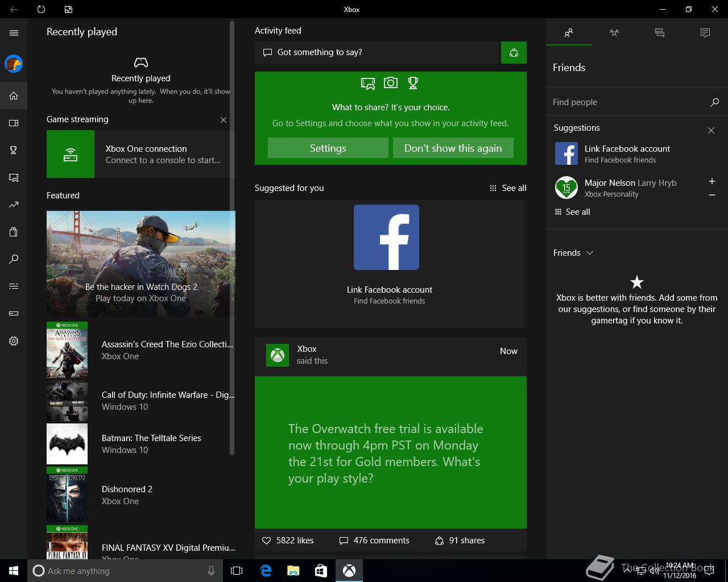Viewport: 728px width, 582px height.
Task: Open the Overwatch free trial post
Action: tap(391, 452)
